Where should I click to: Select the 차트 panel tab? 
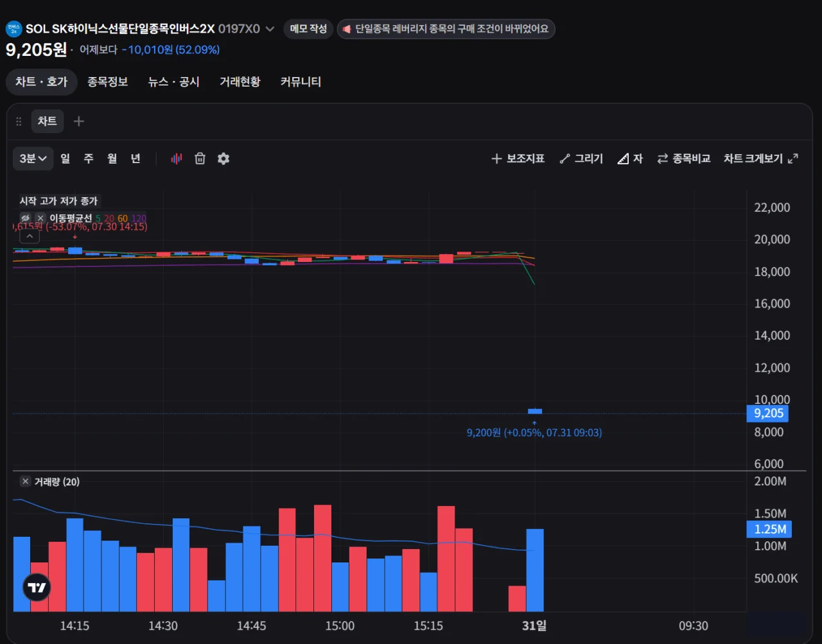coord(48,121)
